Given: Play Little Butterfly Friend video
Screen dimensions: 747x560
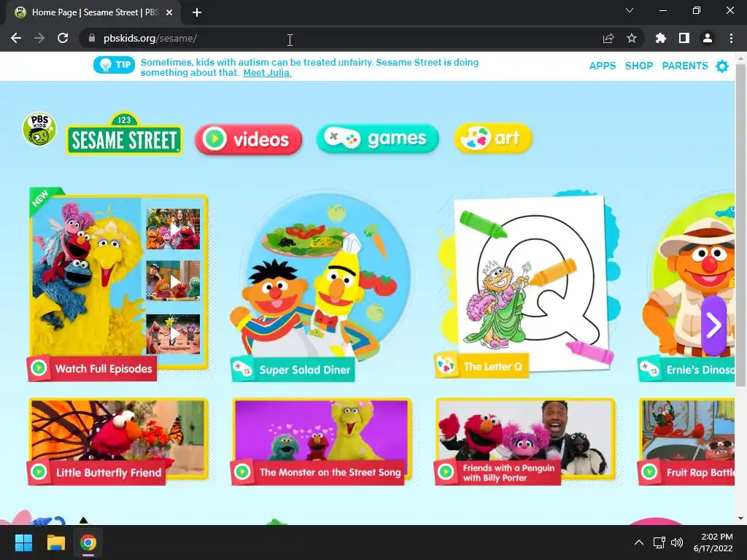Looking at the screenshot, I should click(x=118, y=441).
